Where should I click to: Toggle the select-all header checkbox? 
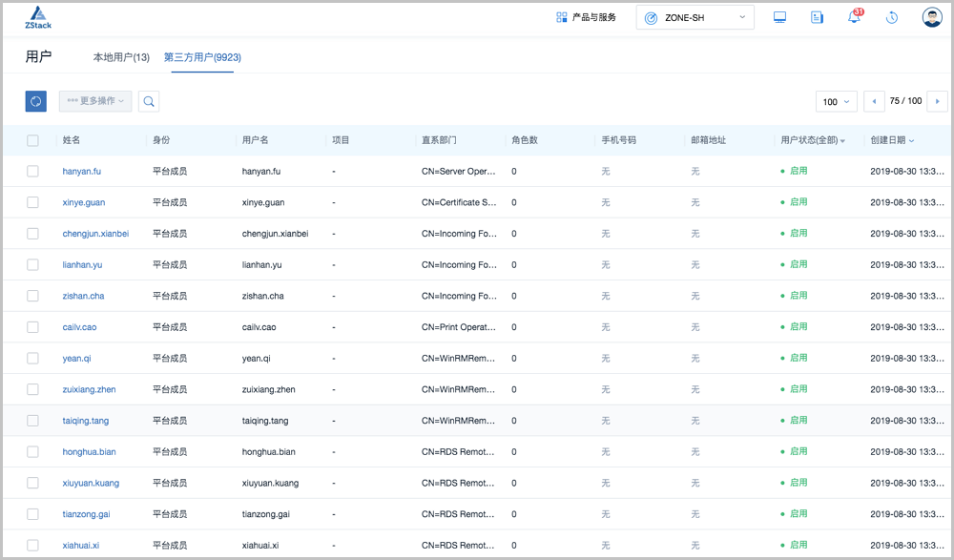tap(32, 140)
